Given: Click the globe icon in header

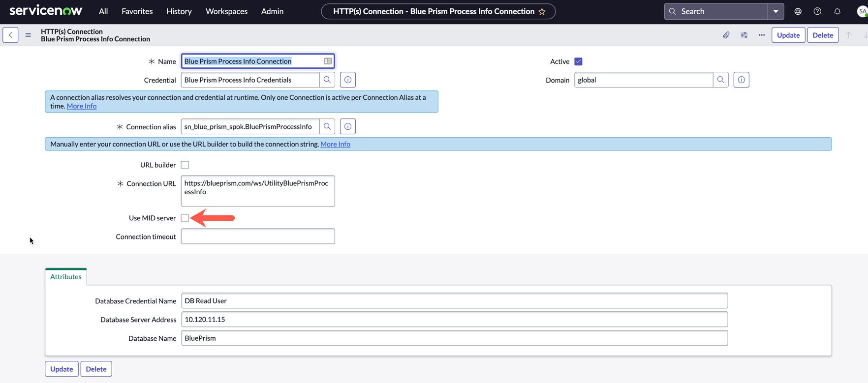Looking at the screenshot, I should 798,11.
